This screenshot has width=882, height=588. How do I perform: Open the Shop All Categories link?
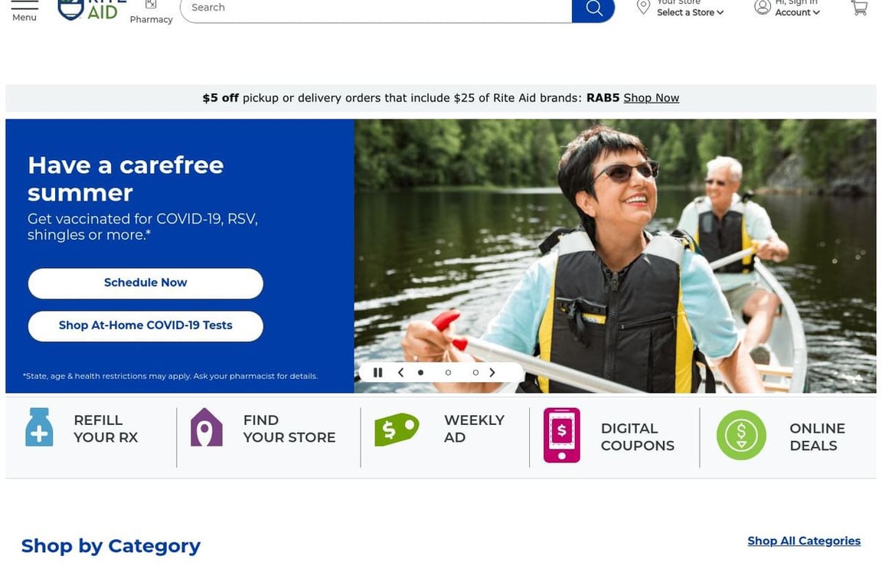click(x=804, y=541)
